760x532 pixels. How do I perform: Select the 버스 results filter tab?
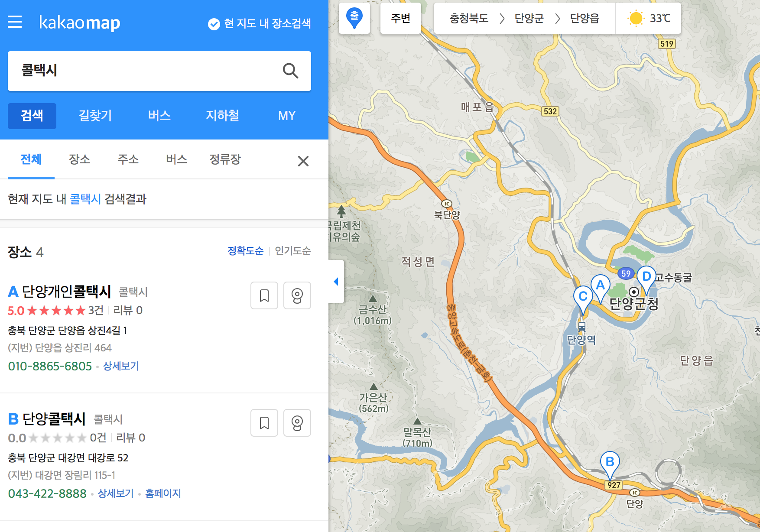[177, 159]
